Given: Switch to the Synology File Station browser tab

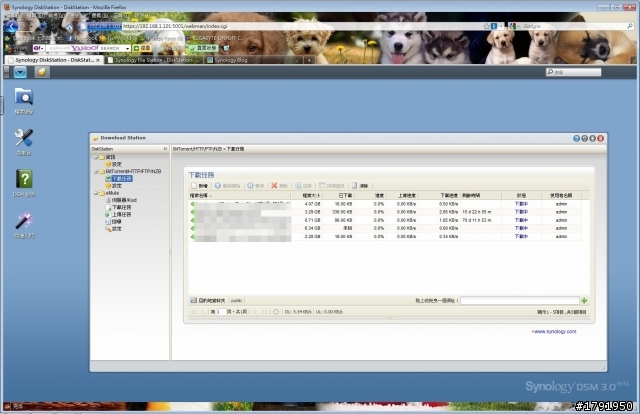Looking at the screenshot, I should click(x=153, y=60).
